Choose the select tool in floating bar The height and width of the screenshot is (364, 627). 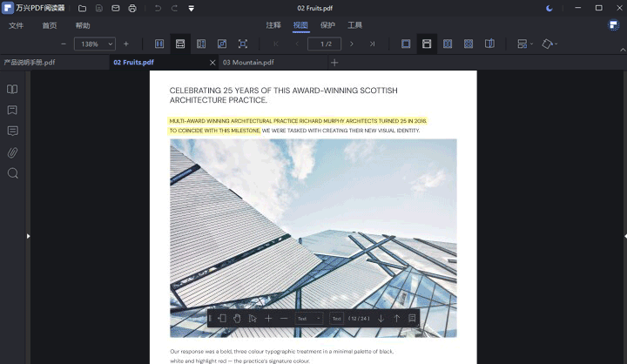click(x=253, y=319)
